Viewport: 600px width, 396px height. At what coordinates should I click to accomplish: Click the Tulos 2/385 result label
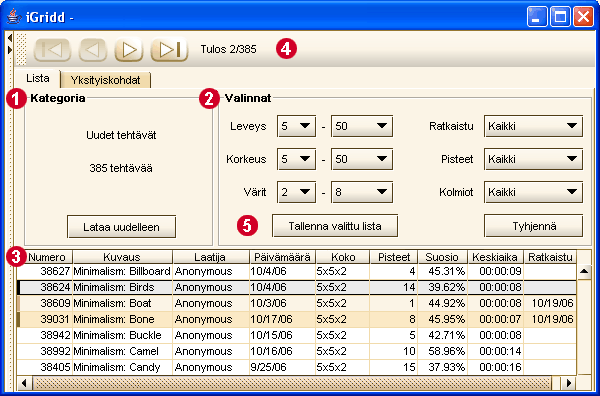coord(228,49)
